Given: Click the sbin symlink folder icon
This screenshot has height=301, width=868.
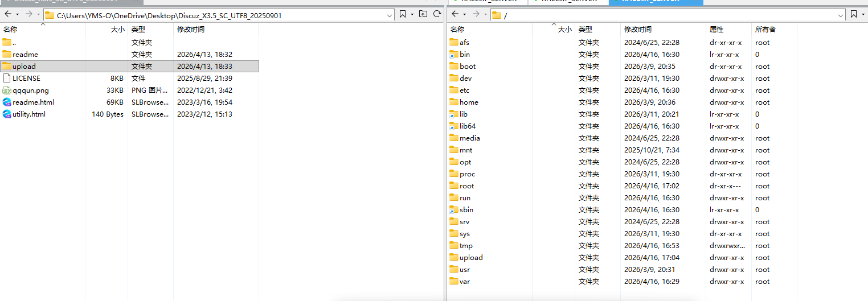Looking at the screenshot, I should point(454,209).
